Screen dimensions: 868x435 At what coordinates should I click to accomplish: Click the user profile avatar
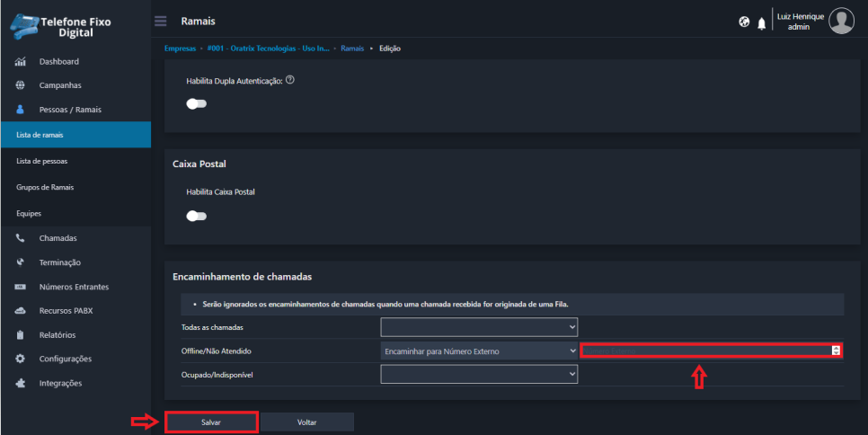[841, 21]
